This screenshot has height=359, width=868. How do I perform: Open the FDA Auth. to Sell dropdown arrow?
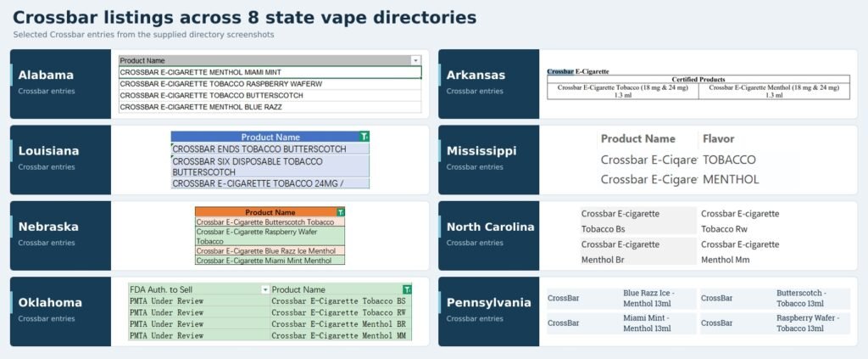click(265, 289)
